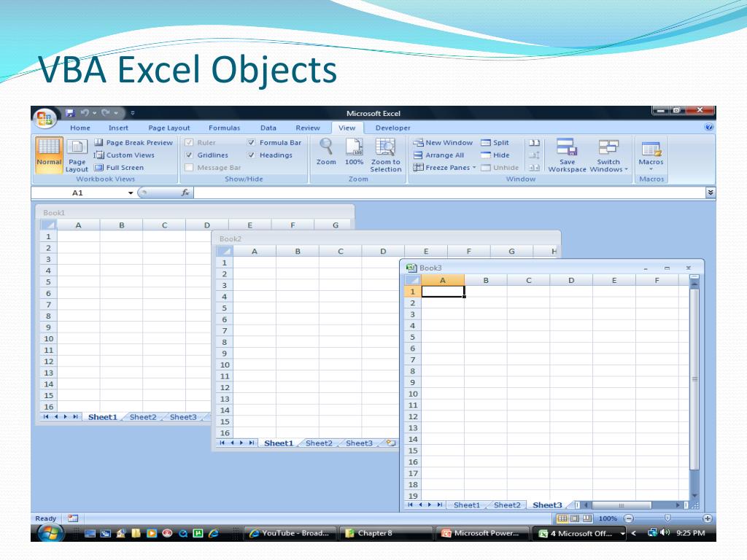
Task: Click macro record icon in status bar
Action: tap(72, 518)
